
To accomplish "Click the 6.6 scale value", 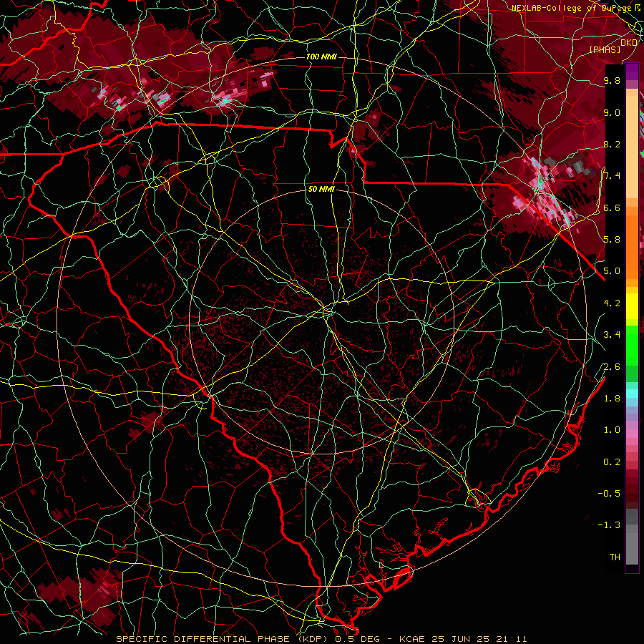I will pos(612,208).
